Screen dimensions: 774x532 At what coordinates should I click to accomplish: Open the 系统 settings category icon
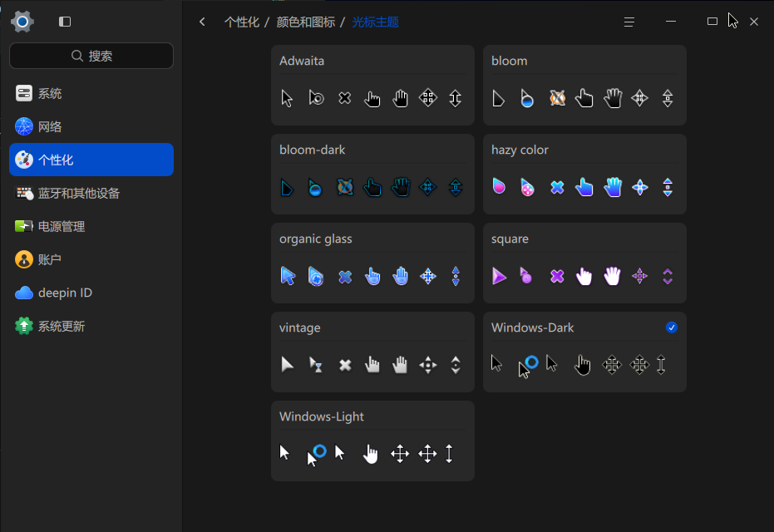pyautogui.click(x=23, y=93)
